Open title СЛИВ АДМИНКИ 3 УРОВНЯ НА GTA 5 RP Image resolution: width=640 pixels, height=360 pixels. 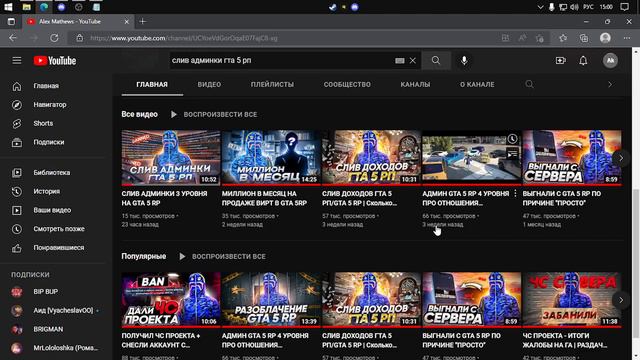[x=164, y=198]
